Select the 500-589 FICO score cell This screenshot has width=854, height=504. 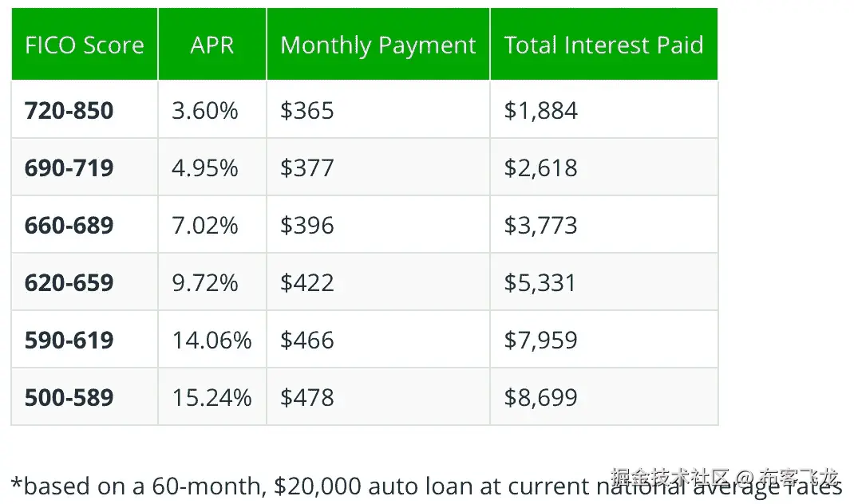click(x=69, y=398)
